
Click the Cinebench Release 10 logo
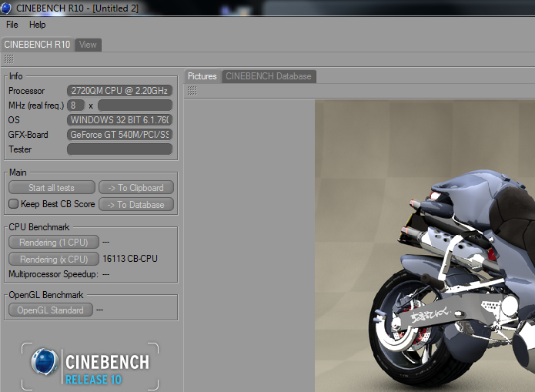click(x=91, y=367)
